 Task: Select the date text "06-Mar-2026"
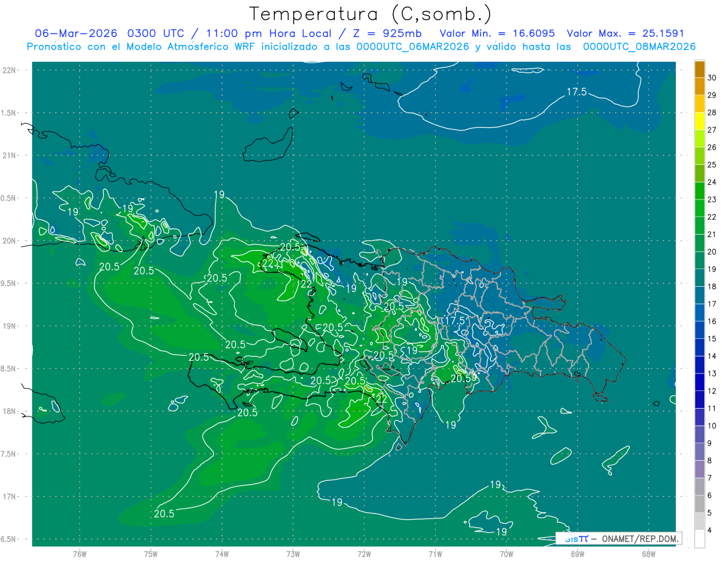coord(76,33)
